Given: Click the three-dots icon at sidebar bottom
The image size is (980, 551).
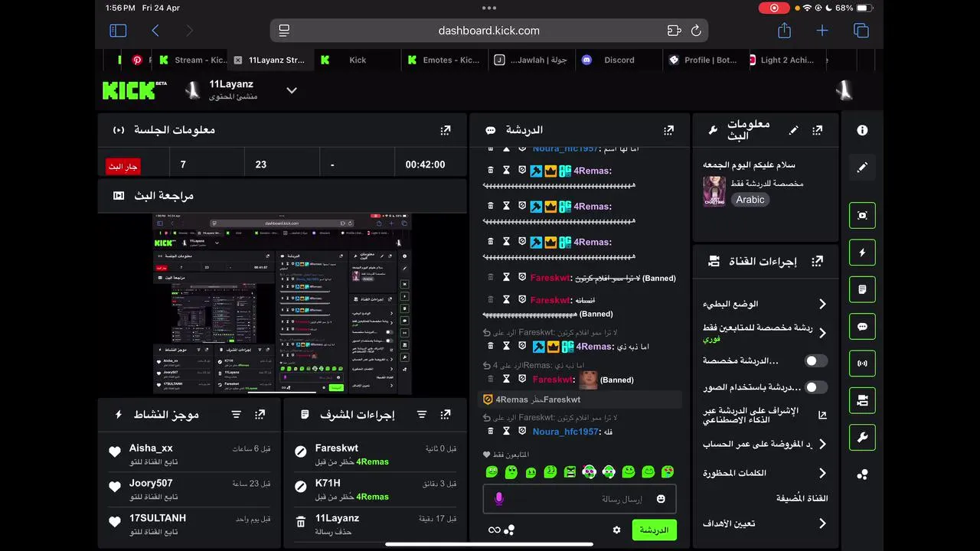Looking at the screenshot, I should [x=862, y=474].
